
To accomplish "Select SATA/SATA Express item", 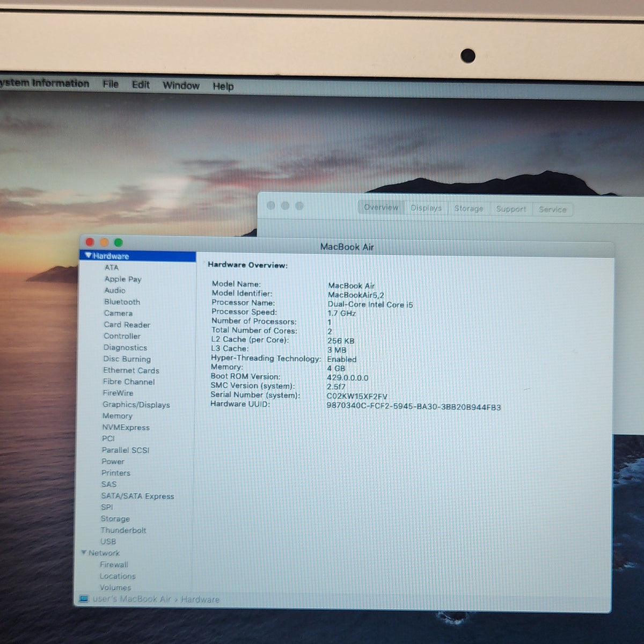I will (x=137, y=496).
